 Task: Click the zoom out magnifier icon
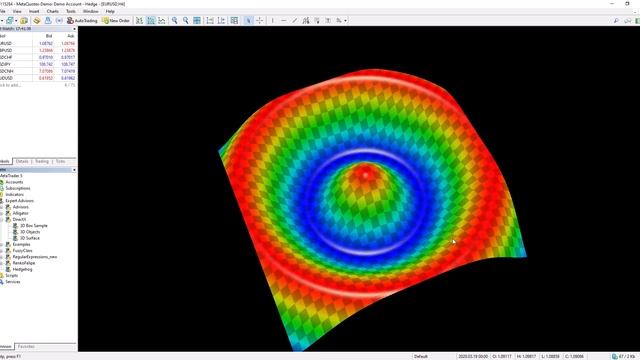(x=186, y=20)
